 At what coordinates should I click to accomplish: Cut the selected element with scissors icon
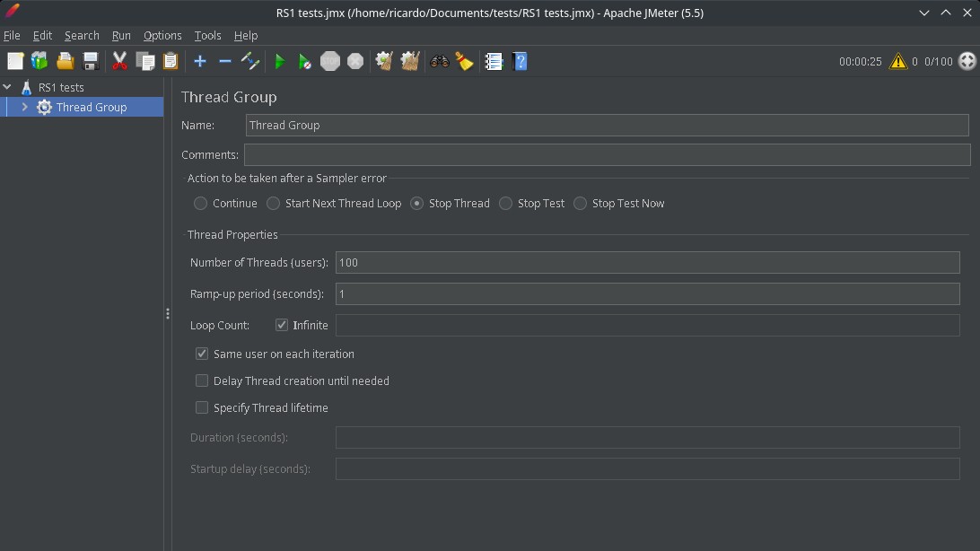tap(119, 61)
